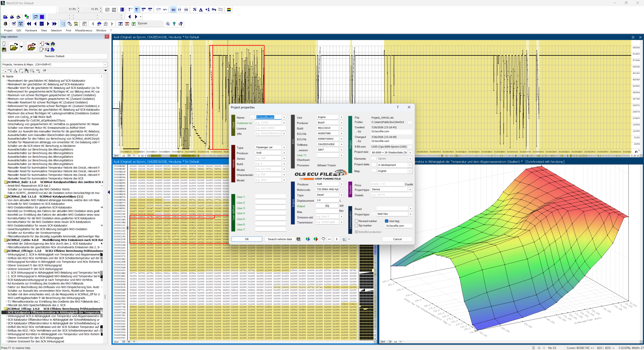
Task: Collapse the SCRMod_Bal2 folder in map tree
Action: pos(6,182)
